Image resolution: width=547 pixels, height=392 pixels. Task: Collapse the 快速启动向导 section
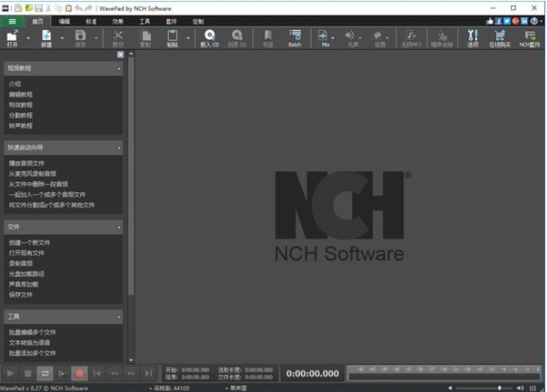tap(119, 148)
